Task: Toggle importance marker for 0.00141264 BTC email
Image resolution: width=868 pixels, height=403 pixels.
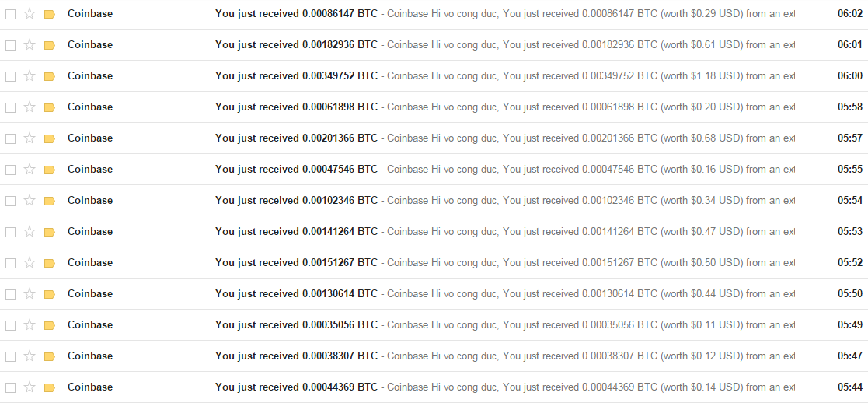Action: pos(50,231)
